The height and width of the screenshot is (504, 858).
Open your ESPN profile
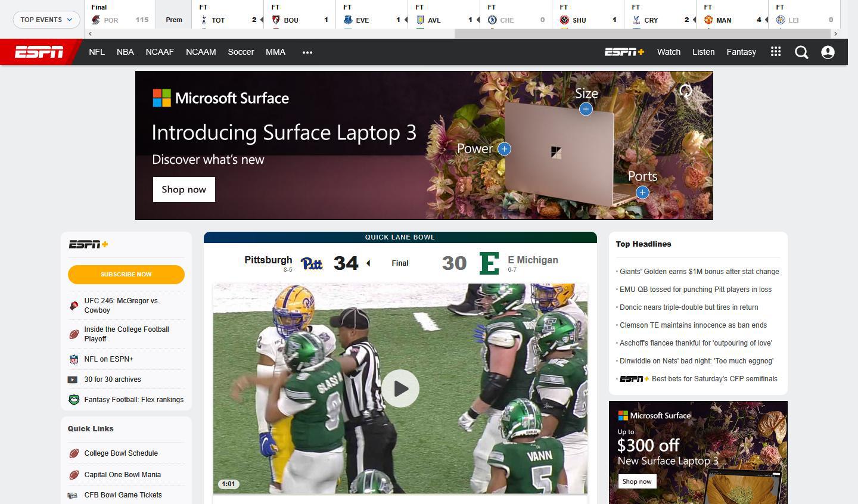tap(828, 52)
